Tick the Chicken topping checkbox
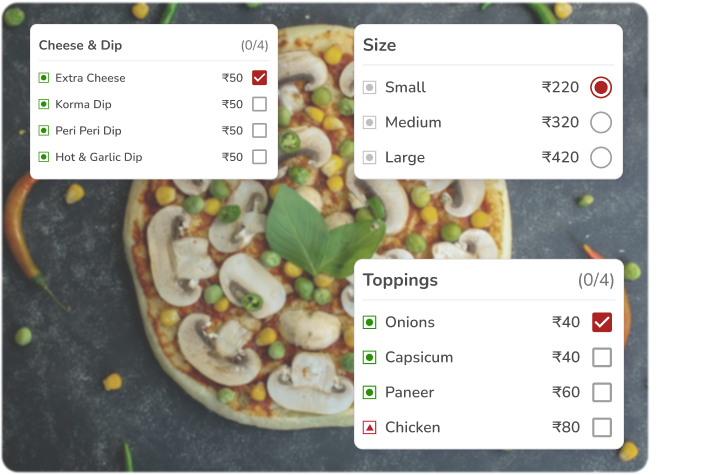723x475 pixels. (601, 427)
